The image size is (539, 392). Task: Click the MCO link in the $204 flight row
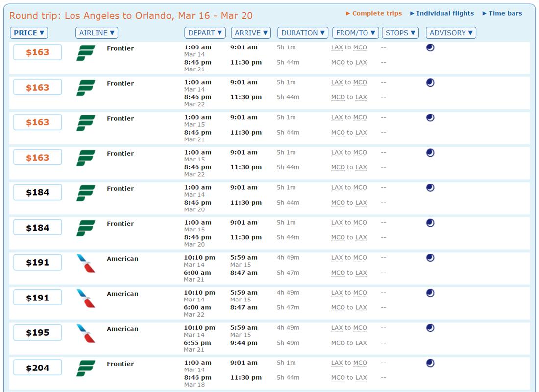(360, 362)
